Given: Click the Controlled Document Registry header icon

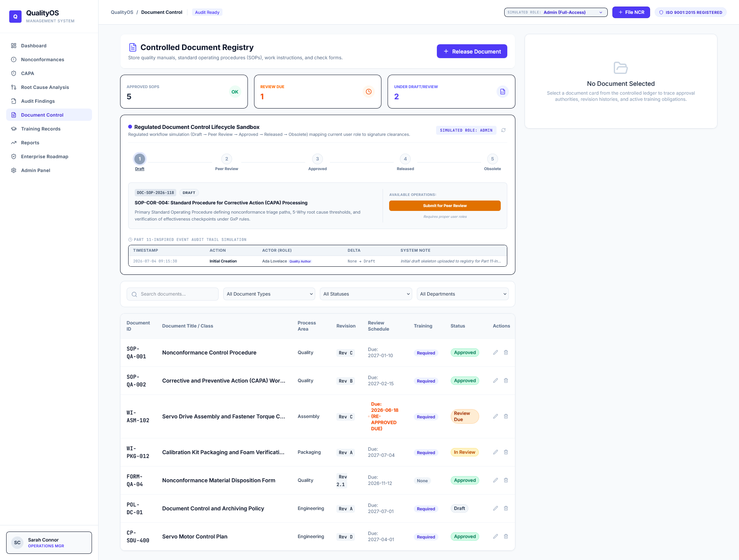Looking at the screenshot, I should tap(133, 47).
